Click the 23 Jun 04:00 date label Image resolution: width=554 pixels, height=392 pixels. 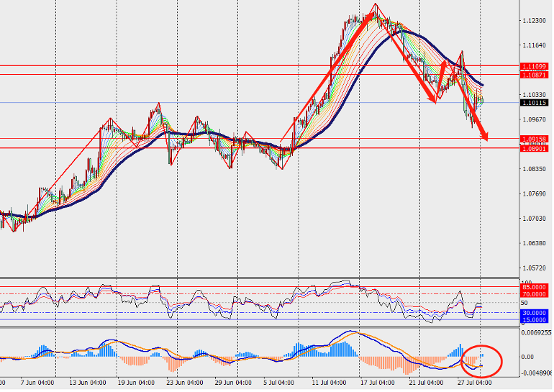coord(184,383)
